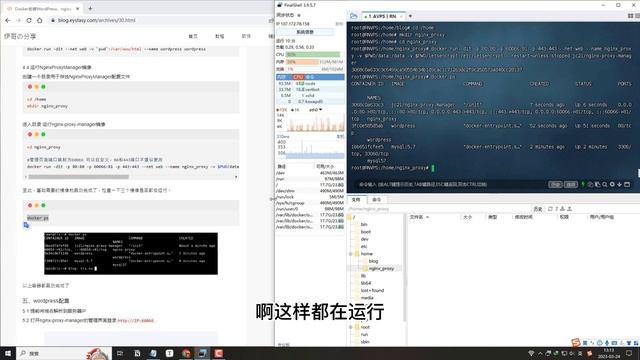Viewport: 640px width, 360px height.
Task: Sort processes by memory column header
Action: (x=282, y=77)
